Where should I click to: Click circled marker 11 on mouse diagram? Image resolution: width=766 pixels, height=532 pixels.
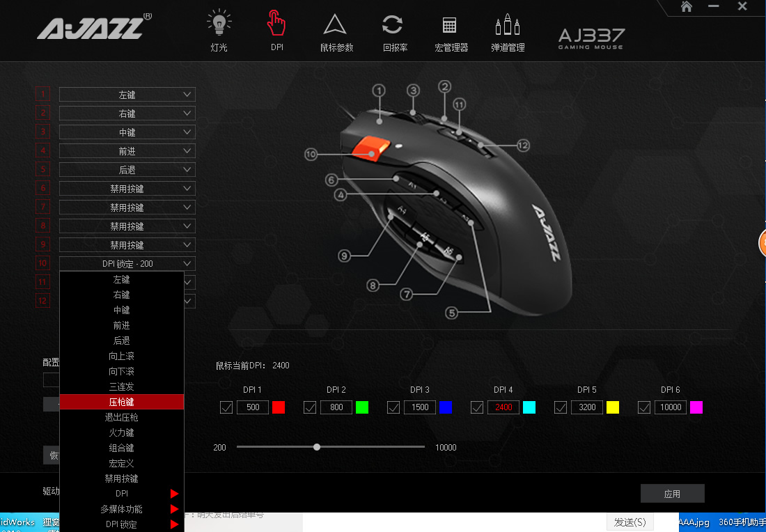(459, 104)
